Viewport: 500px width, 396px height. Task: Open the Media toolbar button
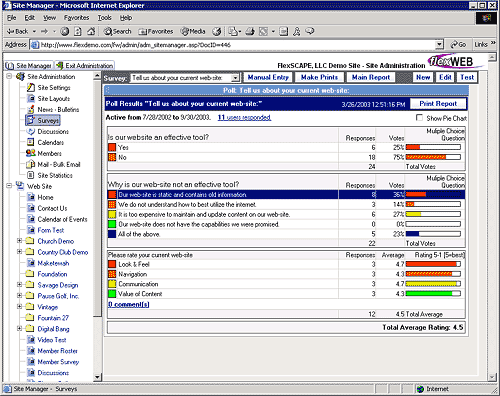pos(193,32)
